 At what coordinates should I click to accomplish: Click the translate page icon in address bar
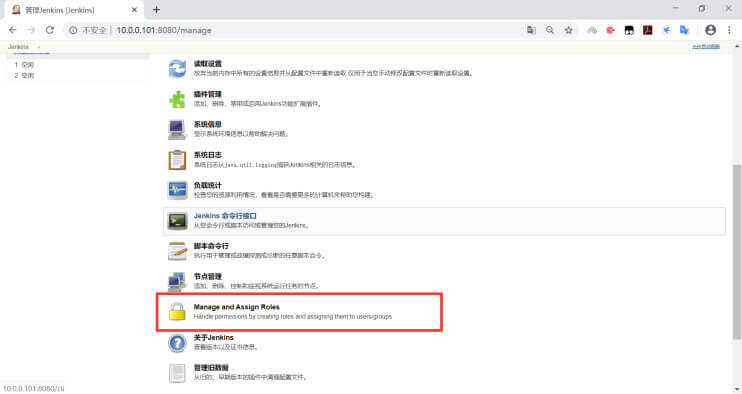[531, 30]
